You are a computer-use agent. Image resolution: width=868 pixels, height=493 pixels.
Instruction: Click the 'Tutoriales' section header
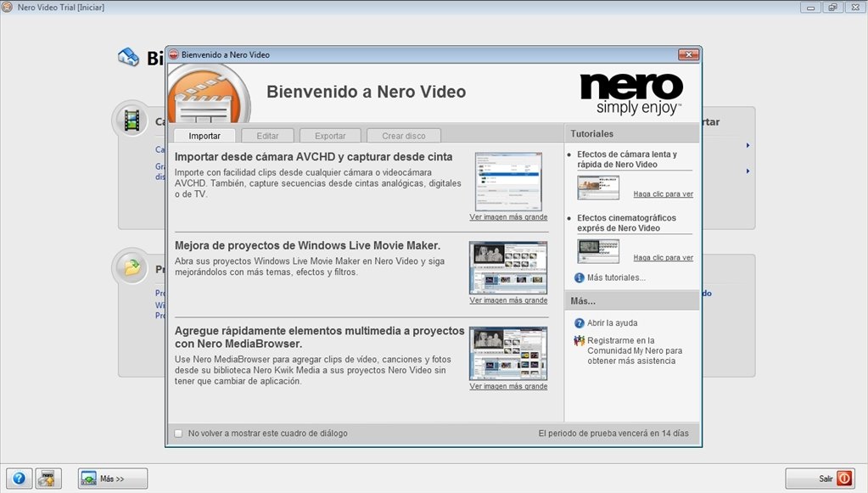coord(631,134)
